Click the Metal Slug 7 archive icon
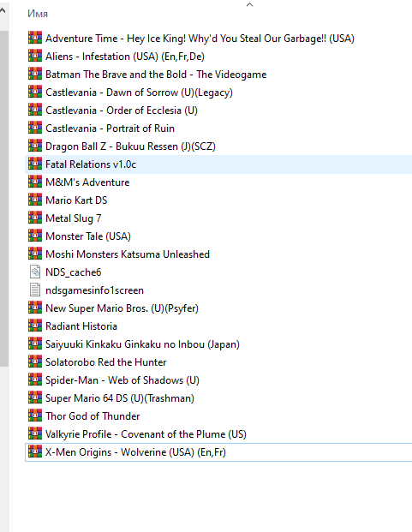This screenshot has height=532, width=412. point(35,218)
